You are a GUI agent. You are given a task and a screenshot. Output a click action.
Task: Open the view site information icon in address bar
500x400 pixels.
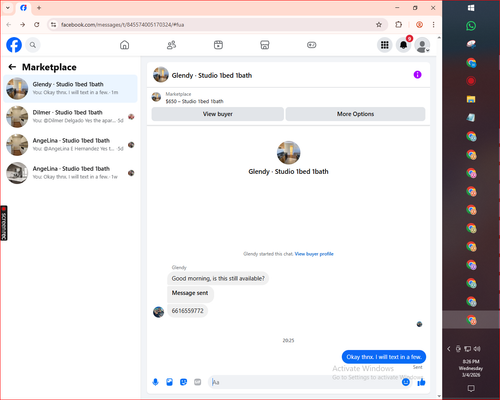(x=53, y=25)
